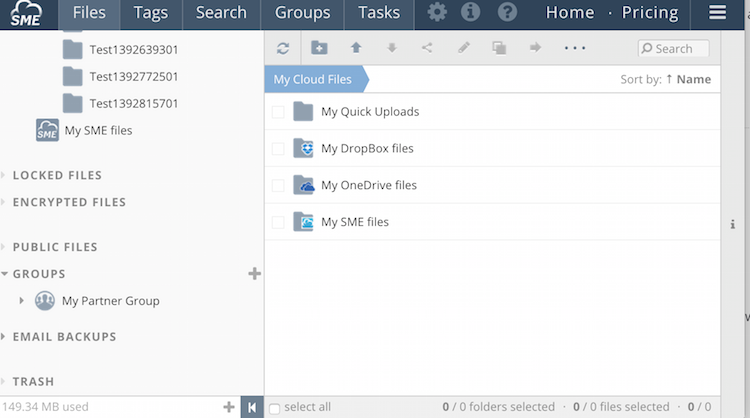Open the info icon in top bar
The image size is (750, 418).
[x=471, y=13]
